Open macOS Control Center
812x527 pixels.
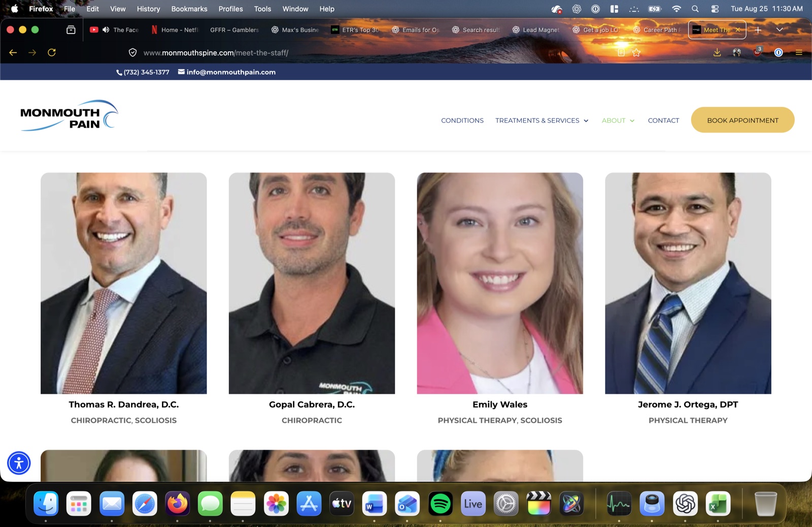click(x=715, y=9)
